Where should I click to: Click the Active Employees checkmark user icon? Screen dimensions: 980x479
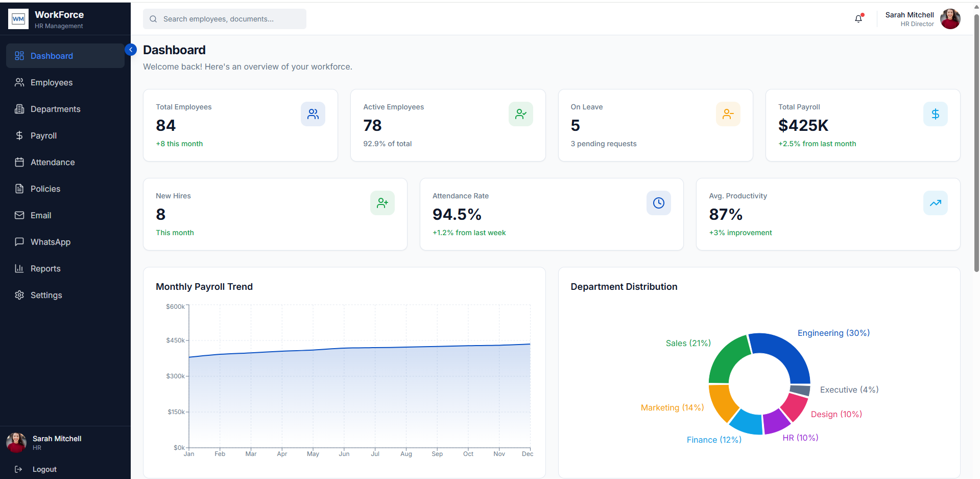tap(520, 114)
